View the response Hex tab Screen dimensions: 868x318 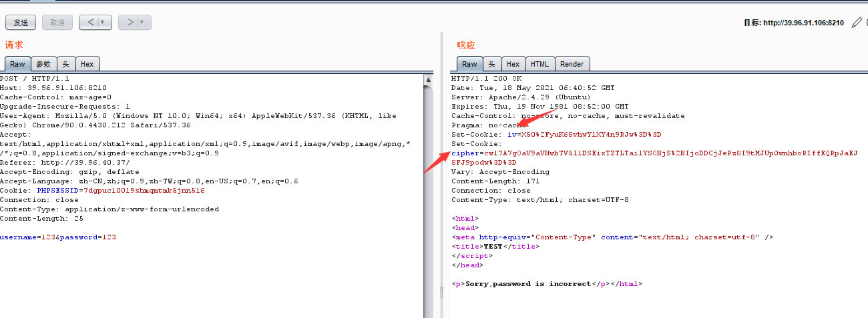coord(513,64)
